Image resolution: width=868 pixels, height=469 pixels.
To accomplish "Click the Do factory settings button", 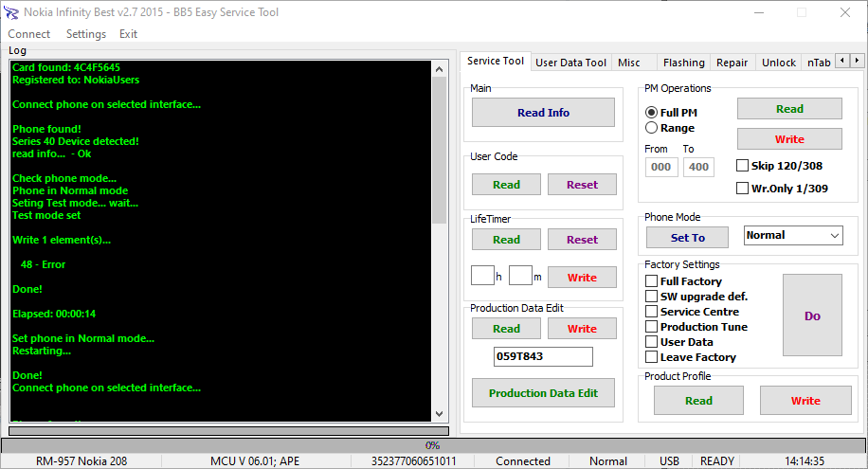I will (812, 316).
